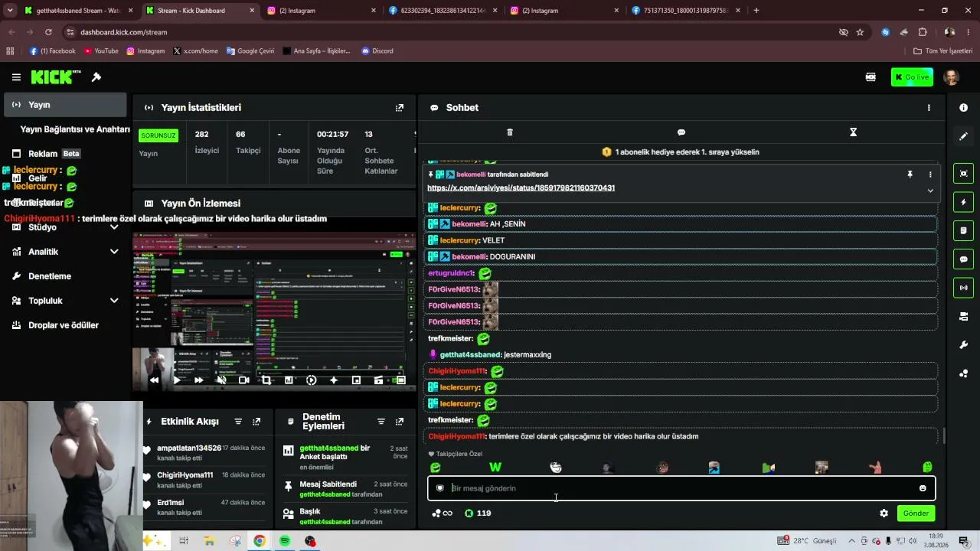
Task: Toggle the stream broadcast icon in right sidebar
Action: point(963,288)
